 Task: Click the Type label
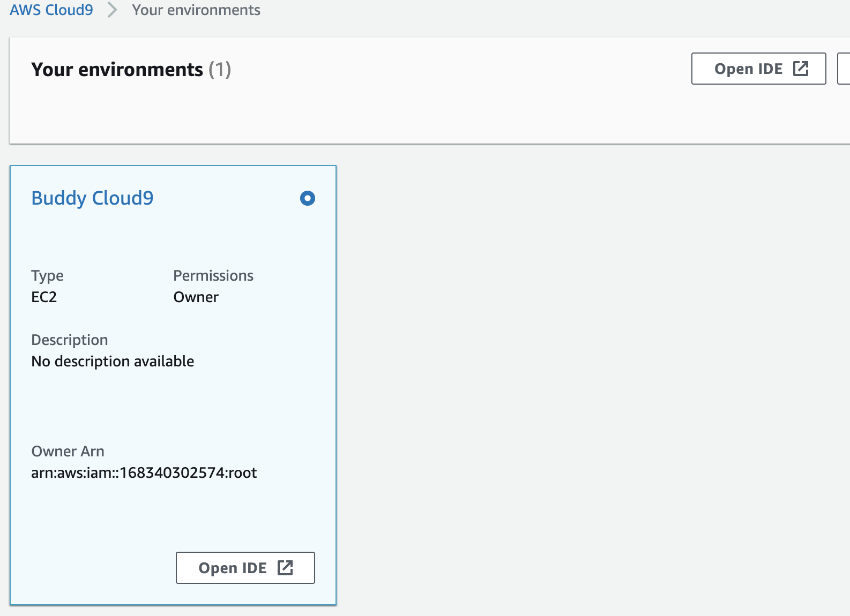click(x=47, y=276)
